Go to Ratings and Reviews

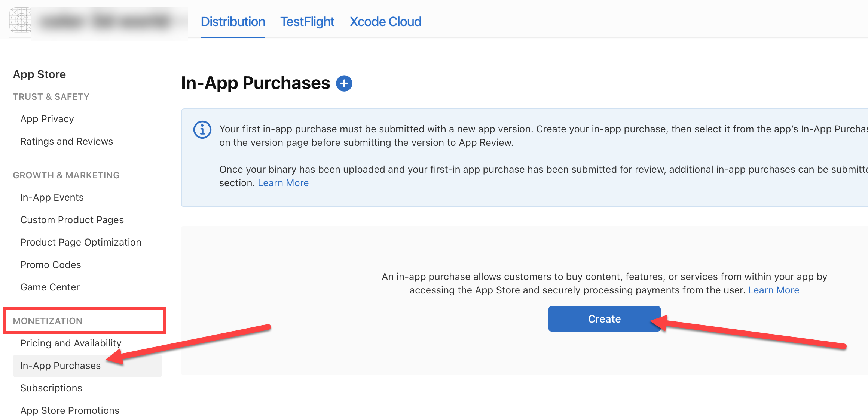coord(67,141)
